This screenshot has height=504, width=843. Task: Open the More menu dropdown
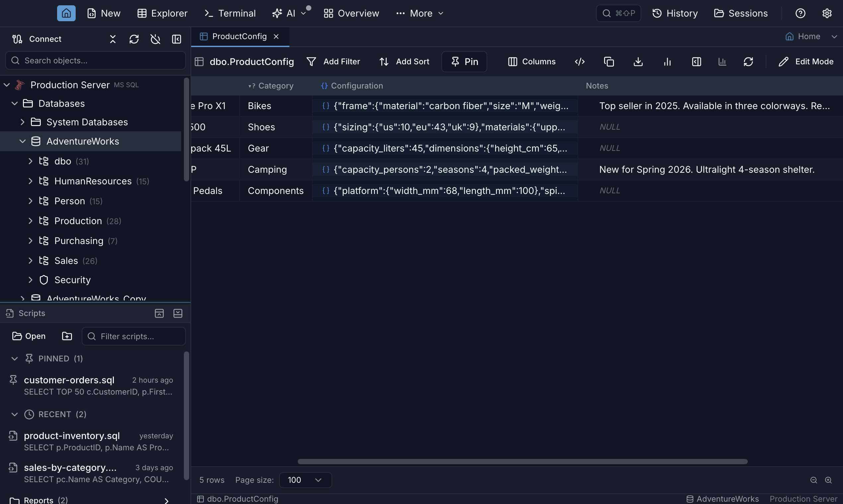pyautogui.click(x=420, y=13)
